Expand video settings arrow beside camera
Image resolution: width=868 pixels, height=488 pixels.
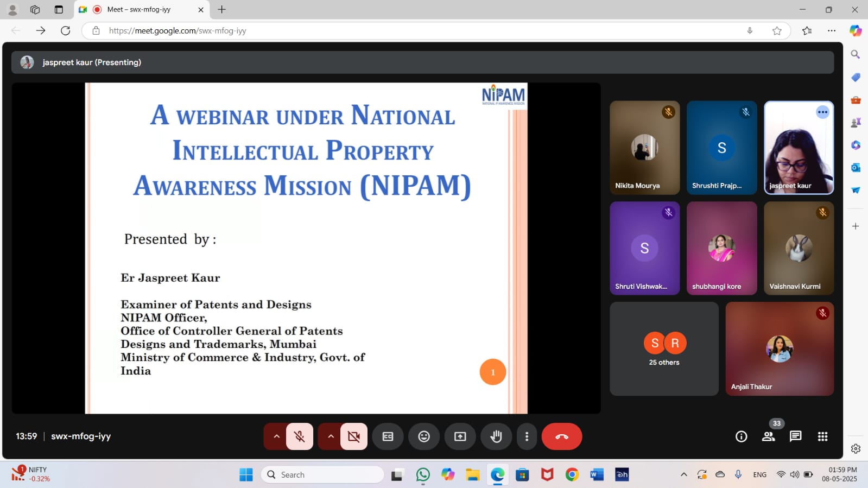point(331,436)
